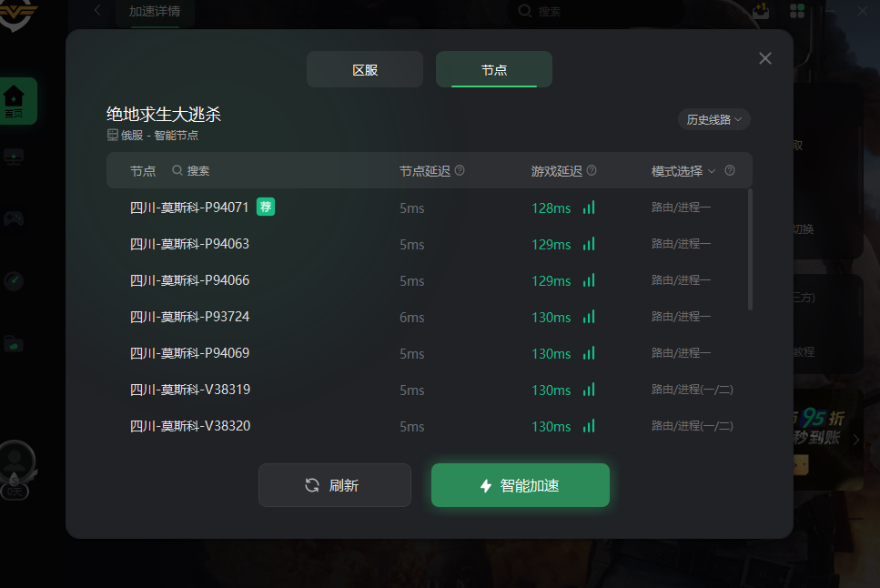Click 路由/进程一 mode for P94071
The image size is (880, 588).
(x=681, y=208)
